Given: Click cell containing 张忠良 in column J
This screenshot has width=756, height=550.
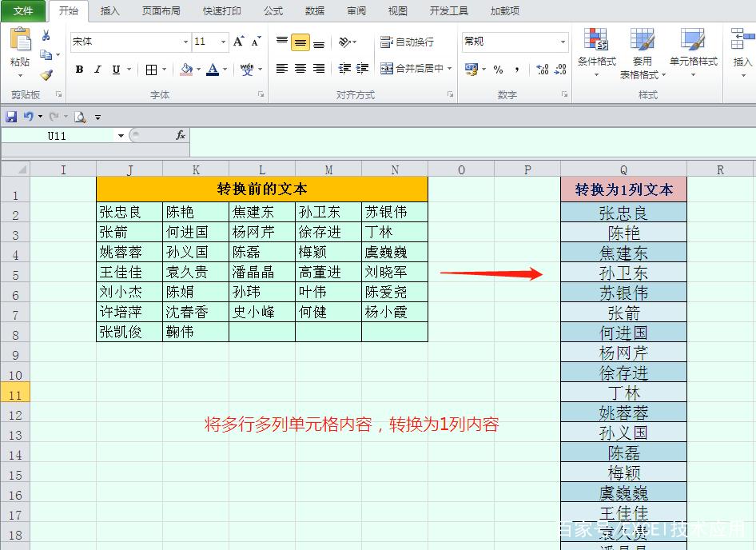Looking at the screenshot, I should 129,212.
